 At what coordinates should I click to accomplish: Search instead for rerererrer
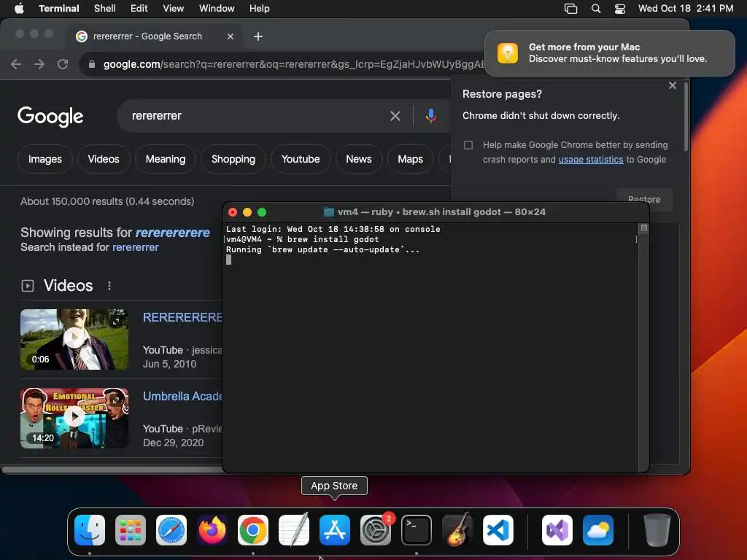pos(135,247)
